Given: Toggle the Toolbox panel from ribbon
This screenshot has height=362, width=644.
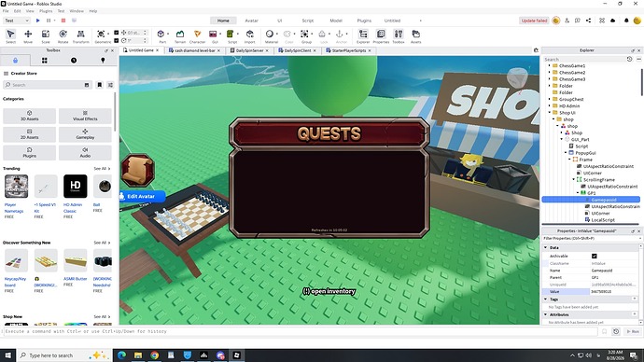Looking at the screenshot, I should pyautogui.click(x=399, y=36).
